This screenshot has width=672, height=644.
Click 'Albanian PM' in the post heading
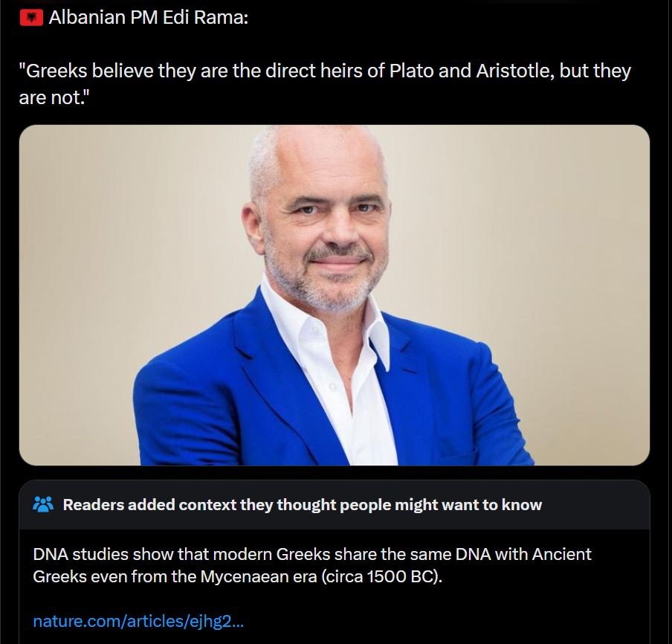103,18
